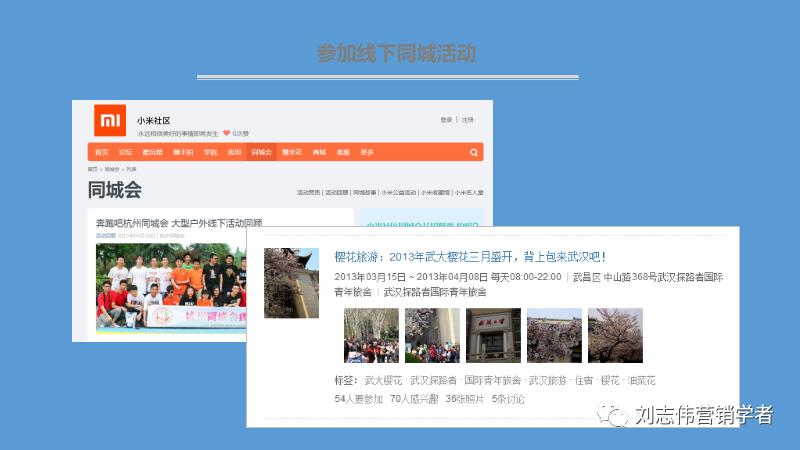Click the Hangzhou group photo image
800x450 pixels.
(171, 289)
